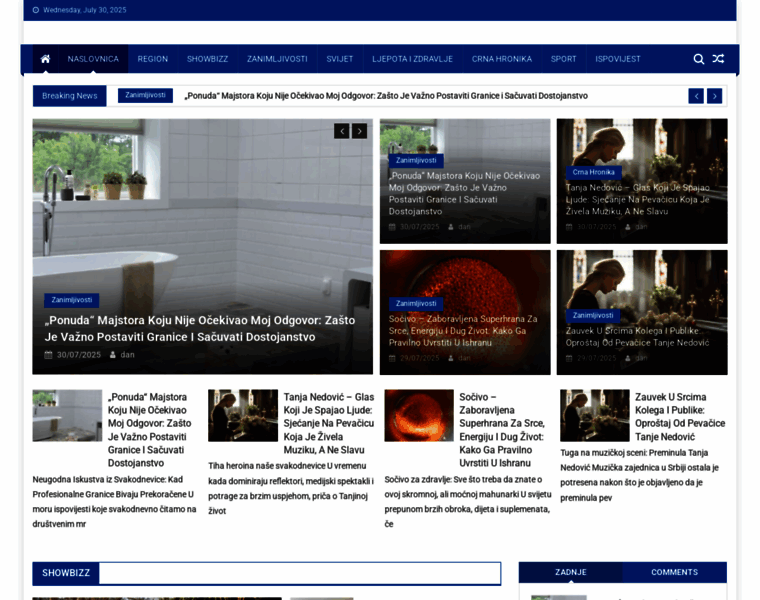Switch to the Comments tab
Image resolution: width=760 pixels, height=600 pixels.
[674, 572]
